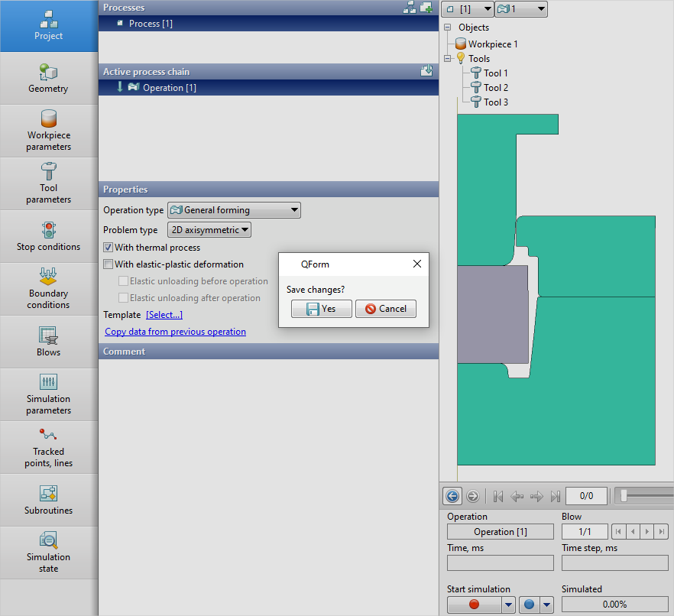This screenshot has height=616, width=674.
Task: Select Process [1] in Processes list
Action: coord(151,24)
